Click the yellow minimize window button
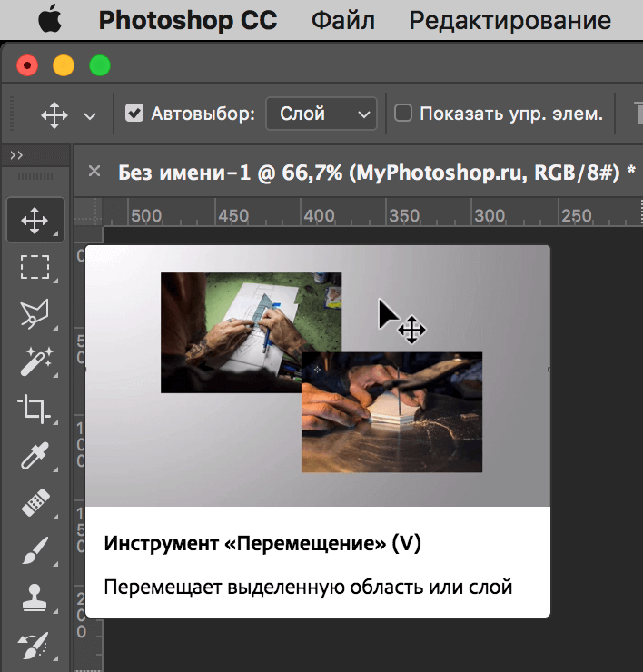The height and width of the screenshot is (672, 643). pos(64,65)
